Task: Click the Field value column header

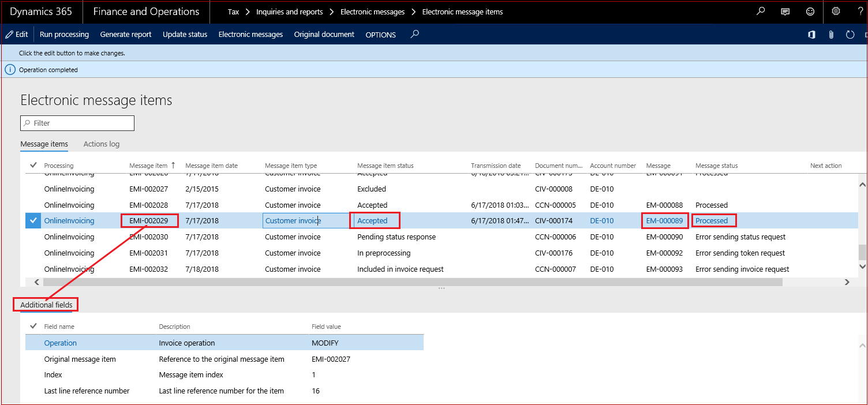Action: pos(326,327)
